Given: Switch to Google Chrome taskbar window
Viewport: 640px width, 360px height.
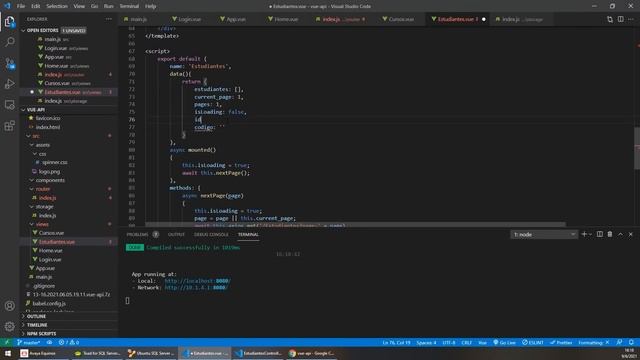Looking at the screenshot, I should [x=311, y=353].
